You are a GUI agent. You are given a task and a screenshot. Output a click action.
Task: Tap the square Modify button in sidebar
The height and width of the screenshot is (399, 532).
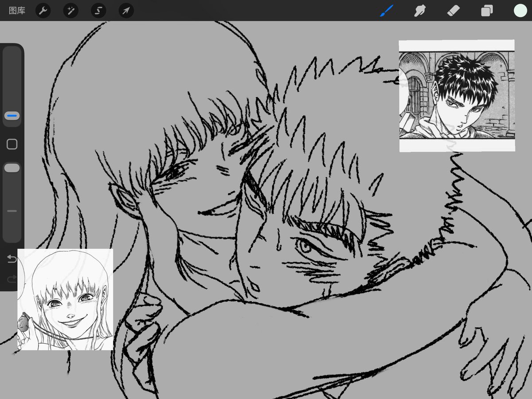(12, 144)
